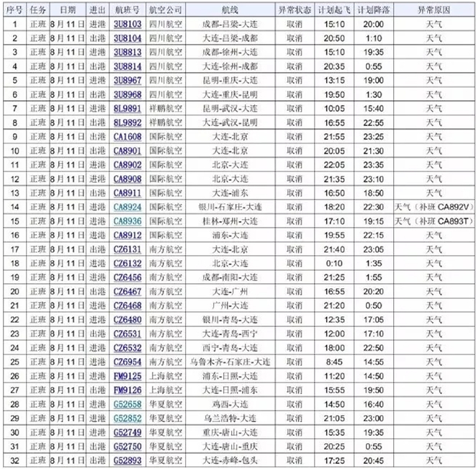
Task: Select reason cell 天气（补班 CA892V）
Action: tap(434, 207)
